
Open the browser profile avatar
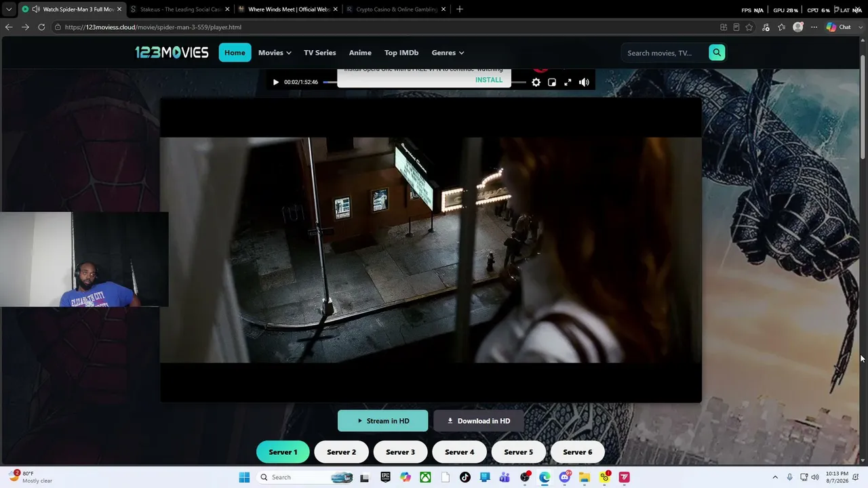[798, 27]
